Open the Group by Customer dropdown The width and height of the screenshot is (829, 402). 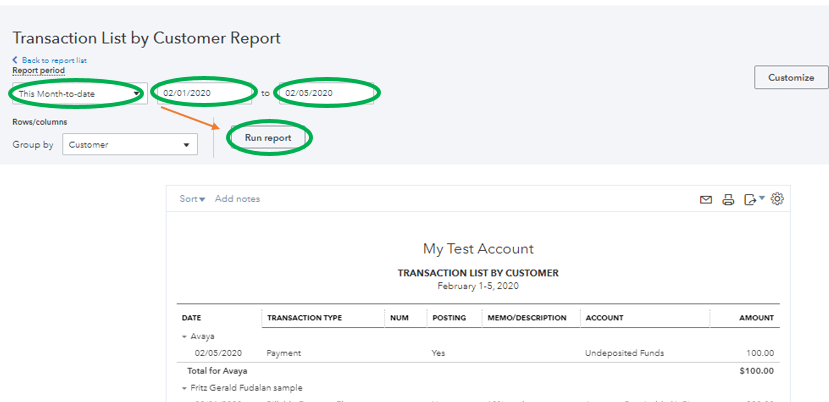click(130, 145)
